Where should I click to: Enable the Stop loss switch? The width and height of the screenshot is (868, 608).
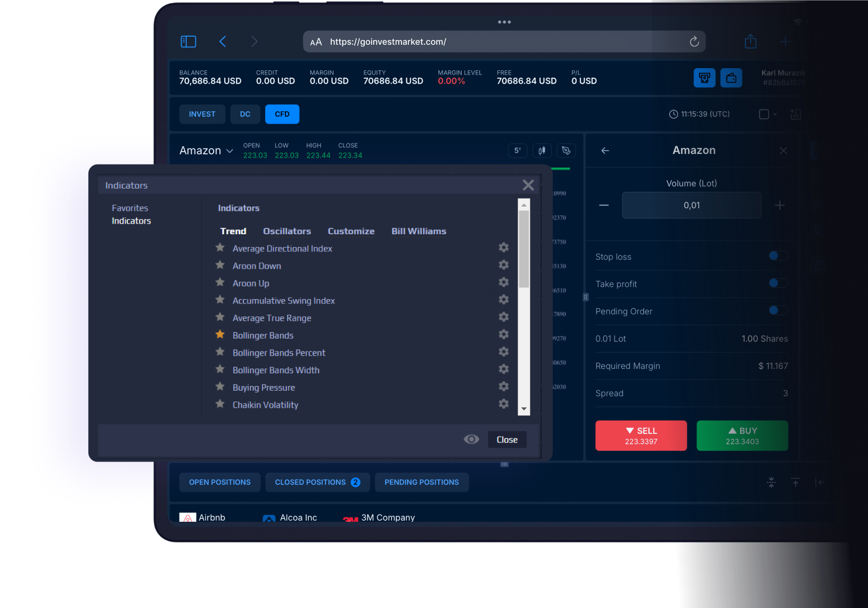778,256
